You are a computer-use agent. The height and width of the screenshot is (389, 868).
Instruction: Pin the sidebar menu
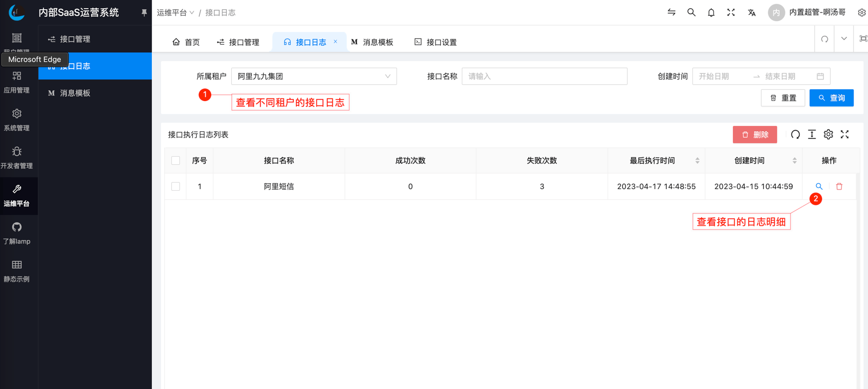(144, 12)
